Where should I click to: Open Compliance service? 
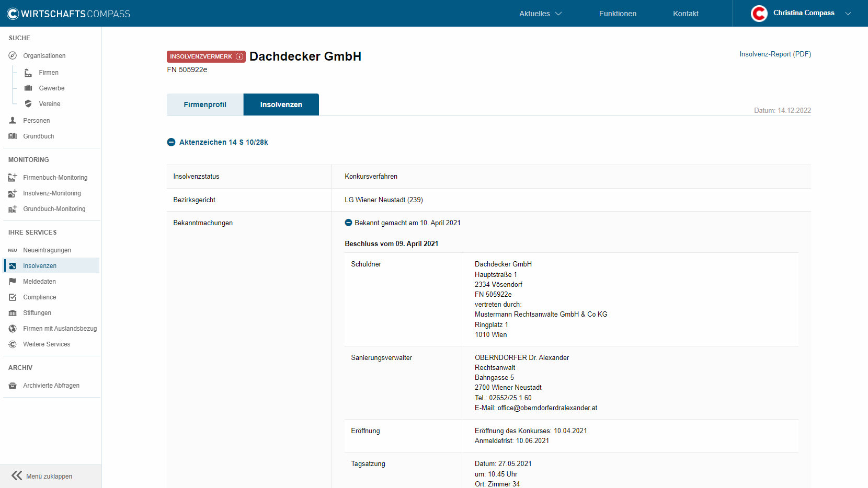(40, 297)
